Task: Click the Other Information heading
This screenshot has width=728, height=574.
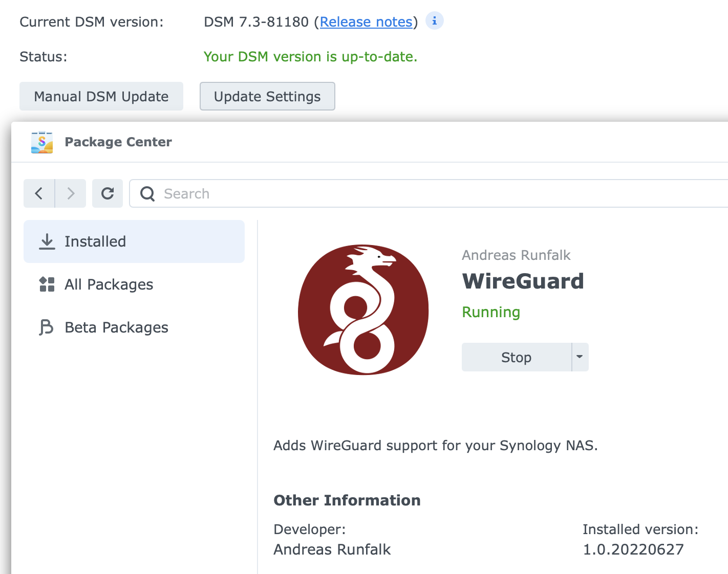Action: 347,500
